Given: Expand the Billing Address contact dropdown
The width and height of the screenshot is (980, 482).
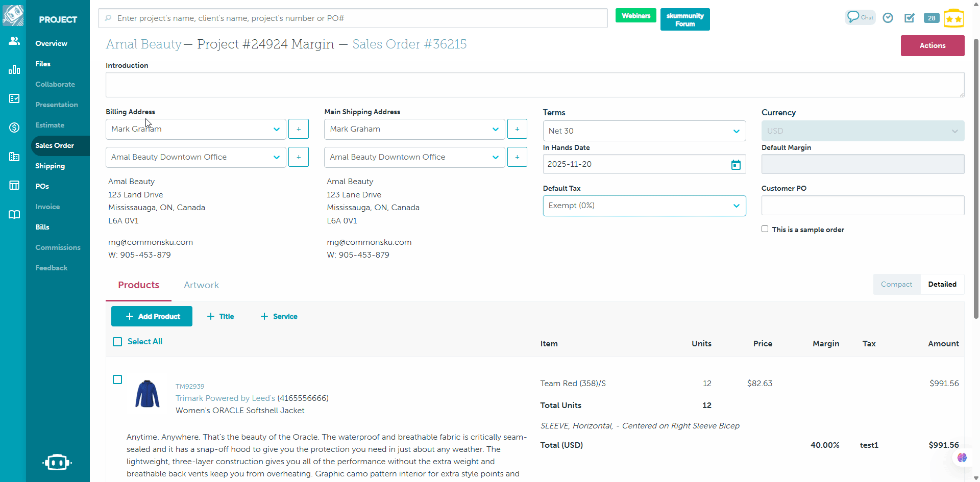Looking at the screenshot, I should pos(195,129).
